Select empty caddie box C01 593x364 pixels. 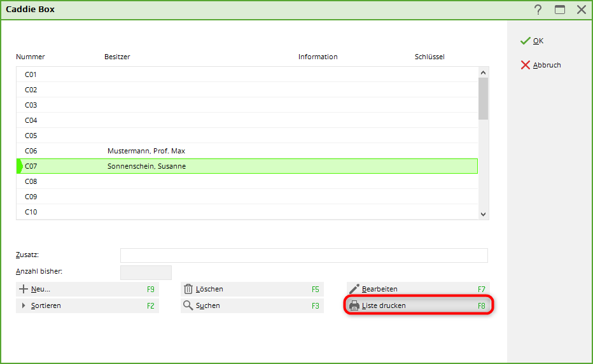tap(31, 74)
